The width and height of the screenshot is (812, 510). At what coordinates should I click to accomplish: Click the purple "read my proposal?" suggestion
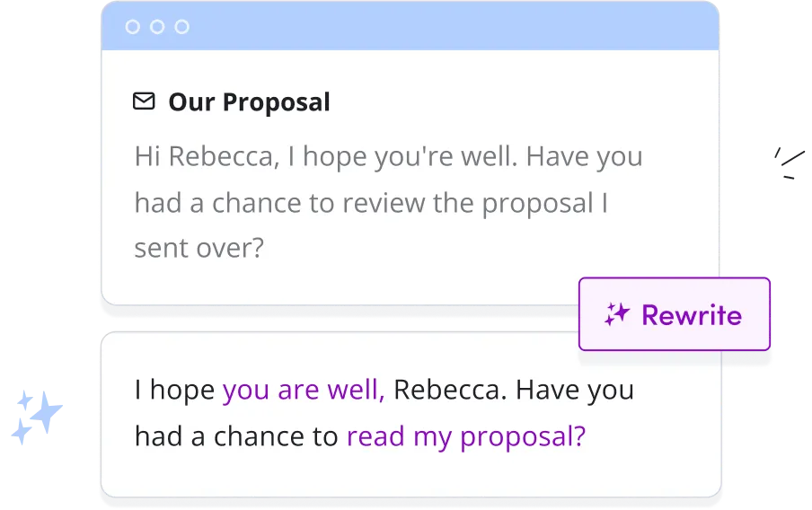(466, 437)
